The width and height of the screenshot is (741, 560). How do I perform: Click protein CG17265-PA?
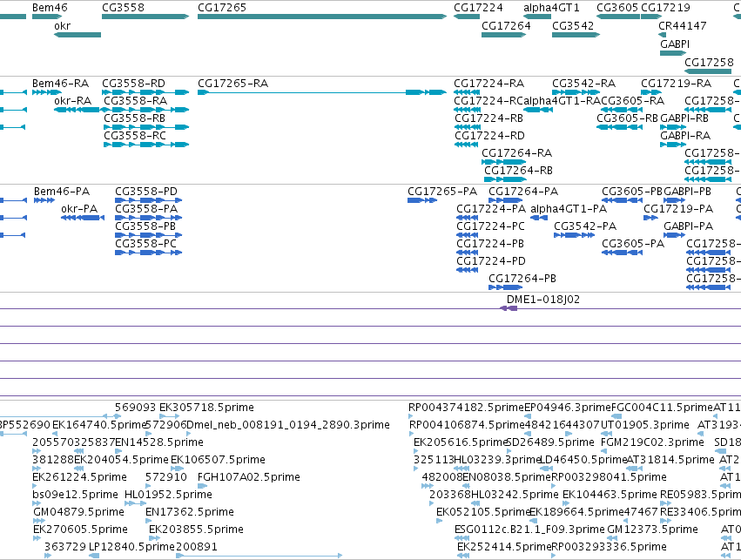point(442,192)
